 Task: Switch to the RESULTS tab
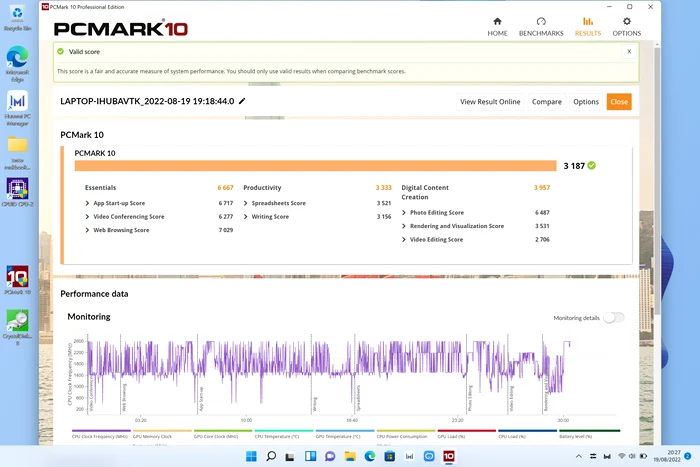pos(588,27)
